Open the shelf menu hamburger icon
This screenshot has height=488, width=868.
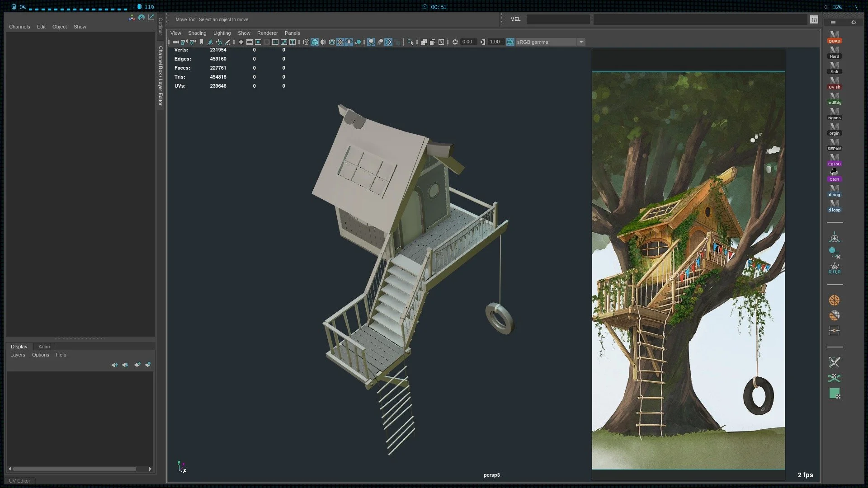pos(833,22)
